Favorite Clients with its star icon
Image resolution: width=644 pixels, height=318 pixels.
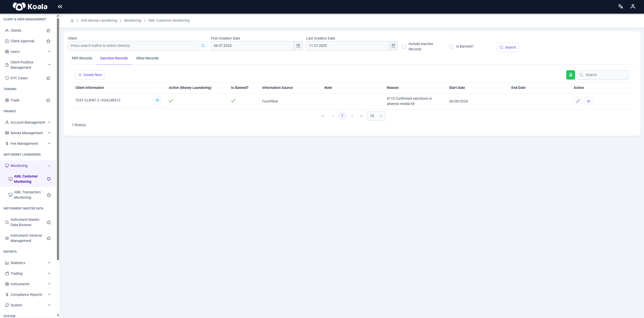tap(48, 30)
